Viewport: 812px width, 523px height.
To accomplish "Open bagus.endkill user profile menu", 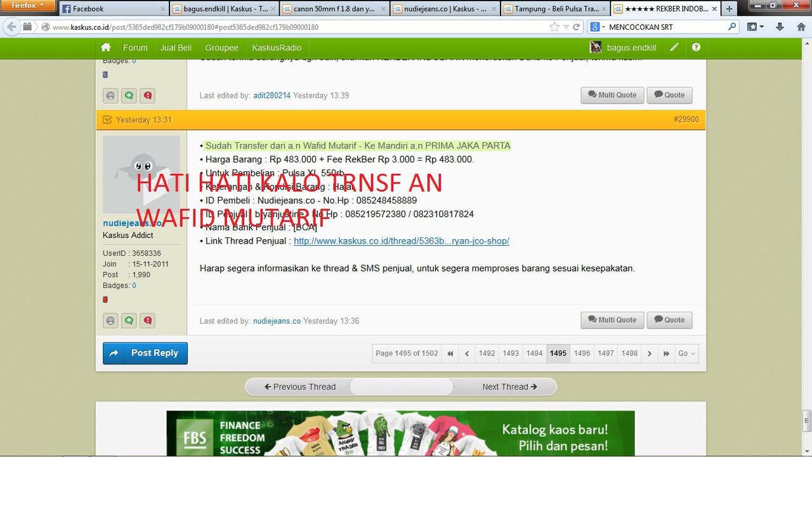I will [x=623, y=48].
